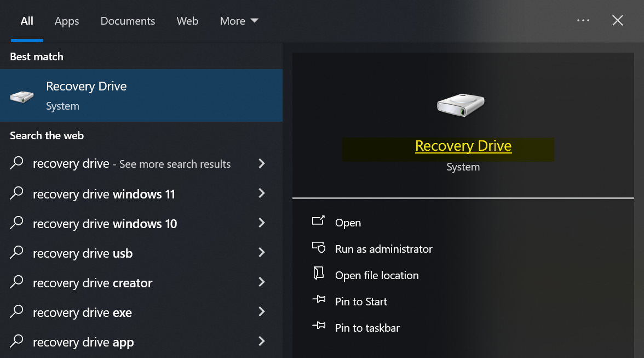Viewport: 644px width, 358px height.
Task: Click the three-dot options icon
Action: pyautogui.click(x=583, y=21)
